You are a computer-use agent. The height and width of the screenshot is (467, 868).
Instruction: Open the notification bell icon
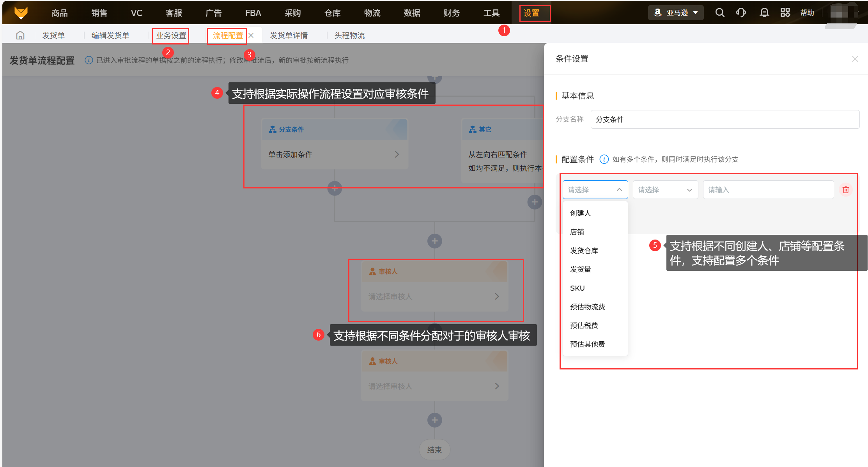coord(764,13)
